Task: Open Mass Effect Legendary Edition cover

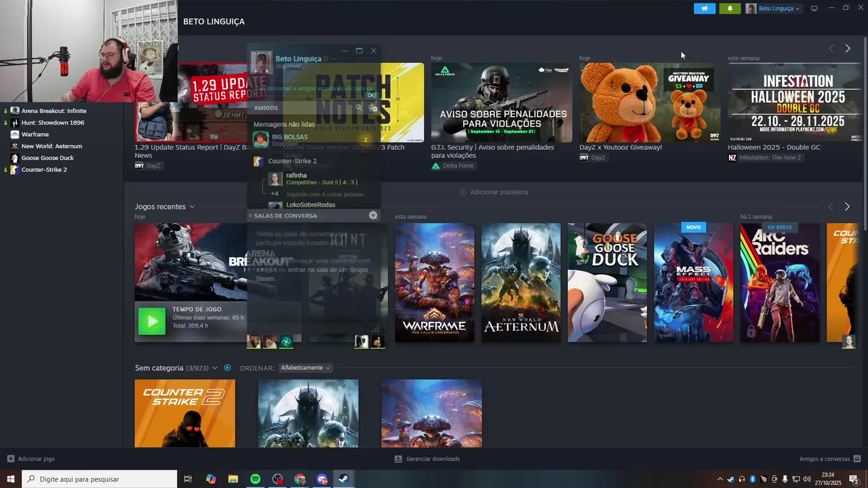Action: (694, 283)
